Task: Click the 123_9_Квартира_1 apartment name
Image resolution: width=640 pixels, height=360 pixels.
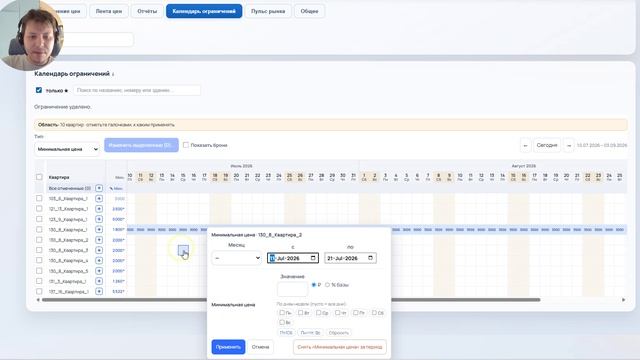Action: 68,219
